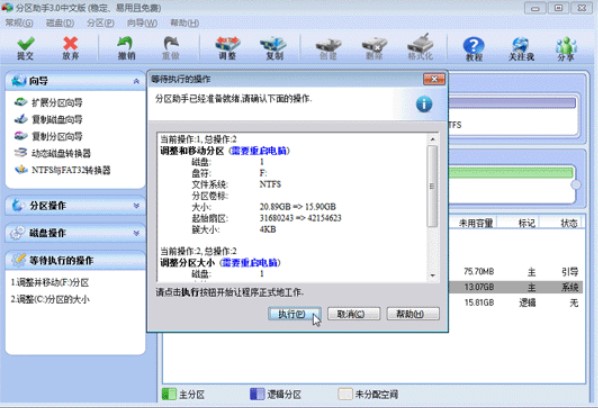This screenshot has height=408, width=598.
Task: Click the operations list scrollbar down arrow
Action: (432, 275)
